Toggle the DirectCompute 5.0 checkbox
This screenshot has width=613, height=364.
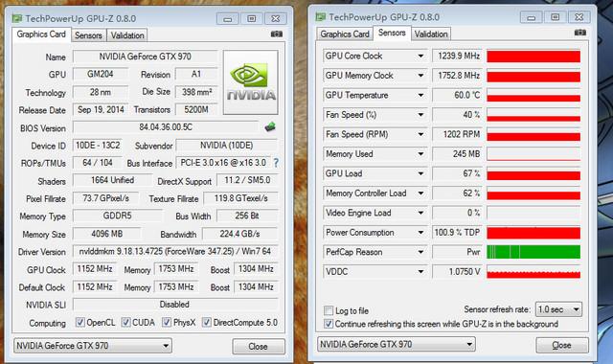point(207,323)
